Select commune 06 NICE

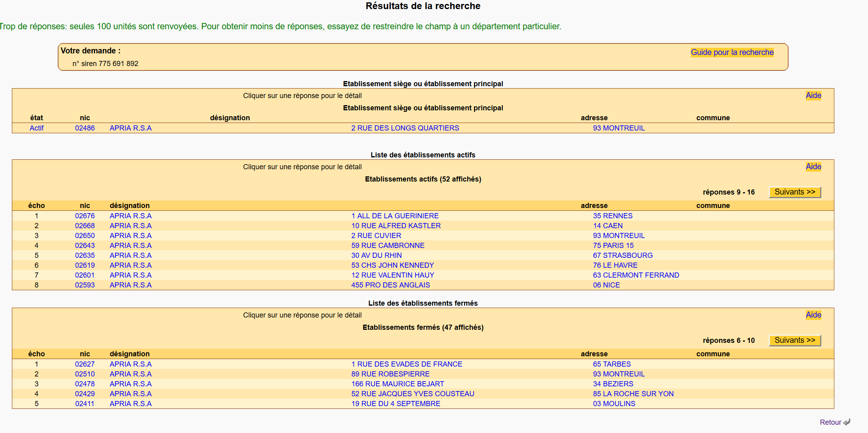pos(606,285)
